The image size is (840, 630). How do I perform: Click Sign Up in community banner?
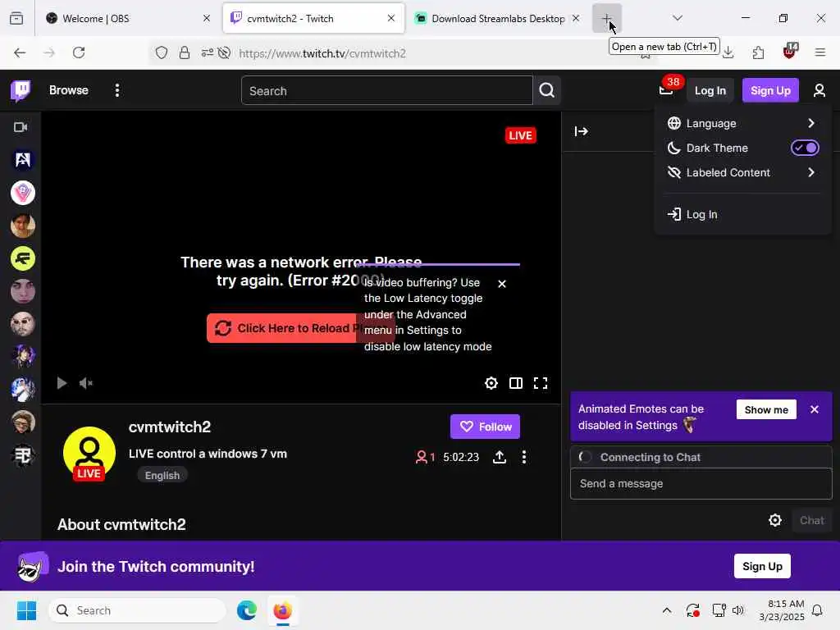tap(762, 566)
